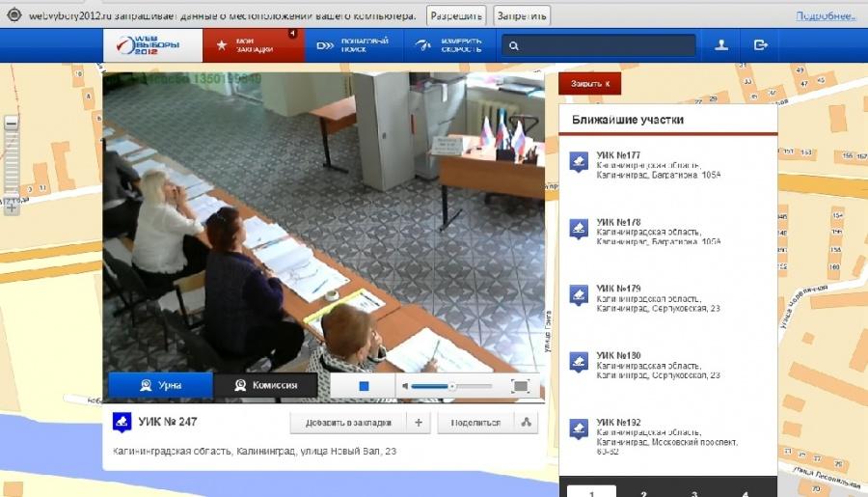Click the plus icon beside bookmarks button
The image size is (868, 497).
click(418, 423)
